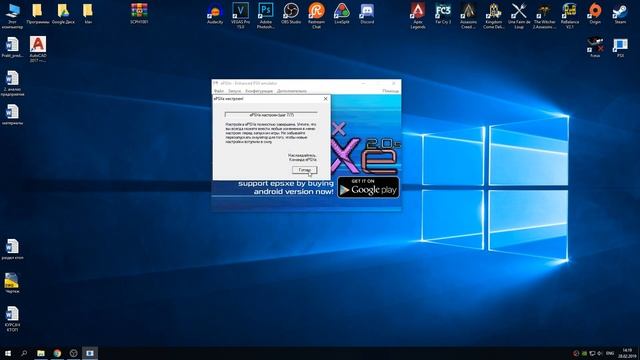
Task: Select the материалы Word document icon
Action: pos(12,114)
